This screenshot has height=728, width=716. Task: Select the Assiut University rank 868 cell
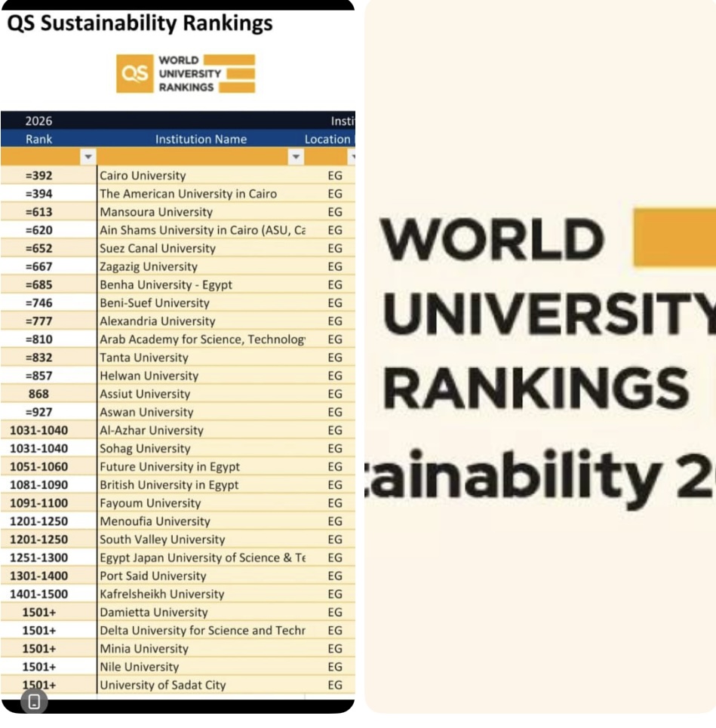38,394
